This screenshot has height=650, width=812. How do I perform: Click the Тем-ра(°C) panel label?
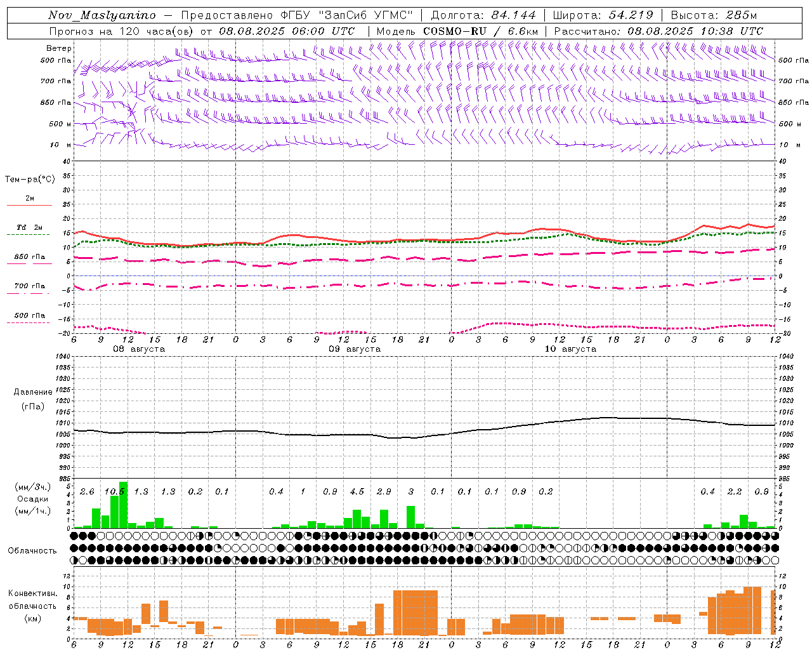pyautogui.click(x=30, y=180)
